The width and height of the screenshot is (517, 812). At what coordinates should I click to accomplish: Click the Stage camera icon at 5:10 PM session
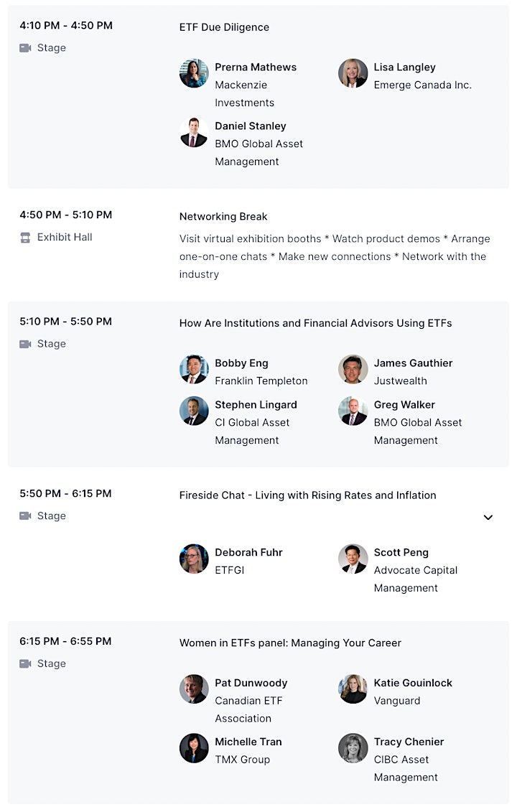[x=25, y=345]
